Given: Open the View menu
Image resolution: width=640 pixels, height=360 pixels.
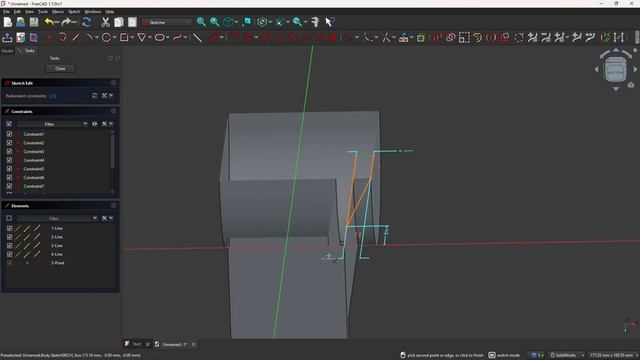Looking at the screenshot, I should click(29, 12).
